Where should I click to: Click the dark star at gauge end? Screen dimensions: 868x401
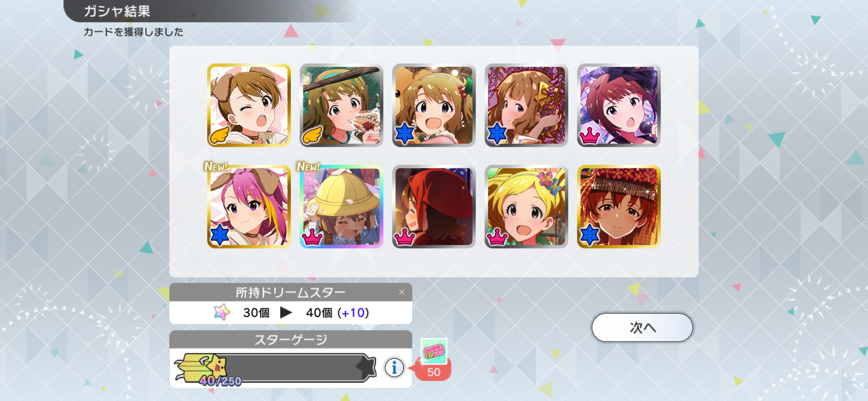(x=366, y=367)
